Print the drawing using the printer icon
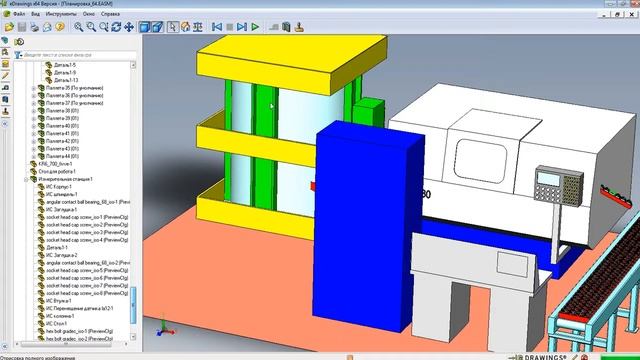Viewport: 640px width, 360px height. pyautogui.click(x=35, y=27)
